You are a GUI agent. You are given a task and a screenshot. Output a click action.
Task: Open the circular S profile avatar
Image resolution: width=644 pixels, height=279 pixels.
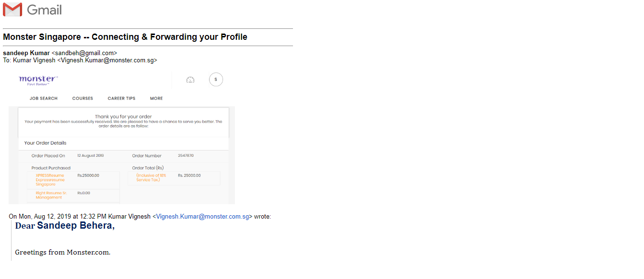(216, 80)
